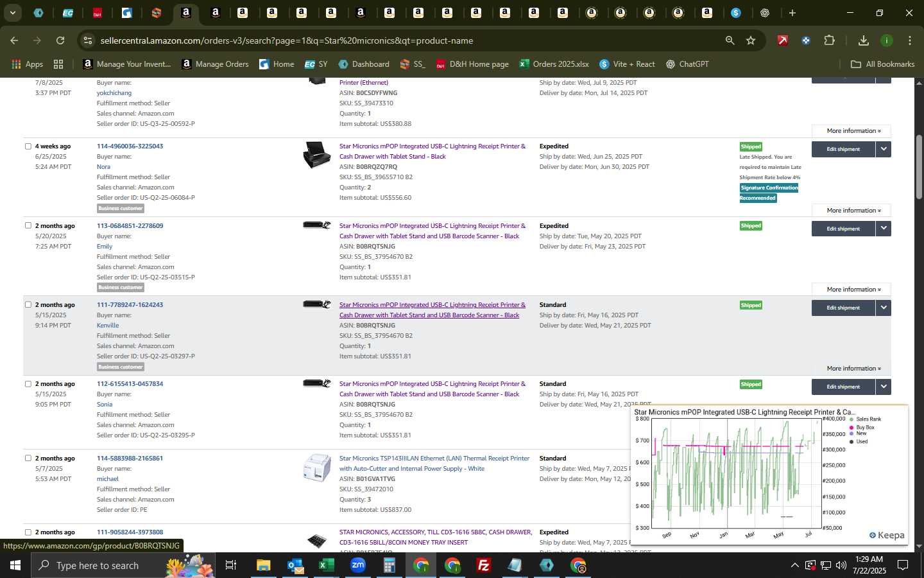Open the green profile avatar icon
The height and width of the screenshot is (578, 924).
(x=887, y=40)
